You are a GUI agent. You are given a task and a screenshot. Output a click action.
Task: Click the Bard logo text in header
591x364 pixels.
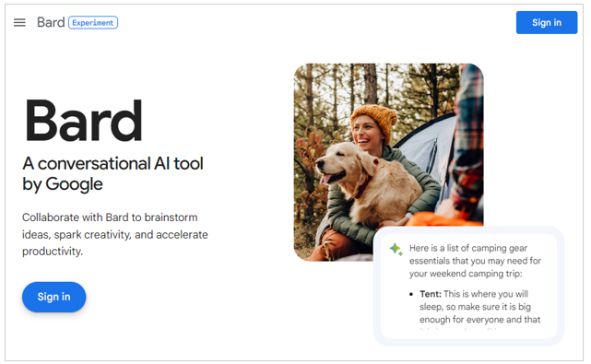click(x=51, y=23)
